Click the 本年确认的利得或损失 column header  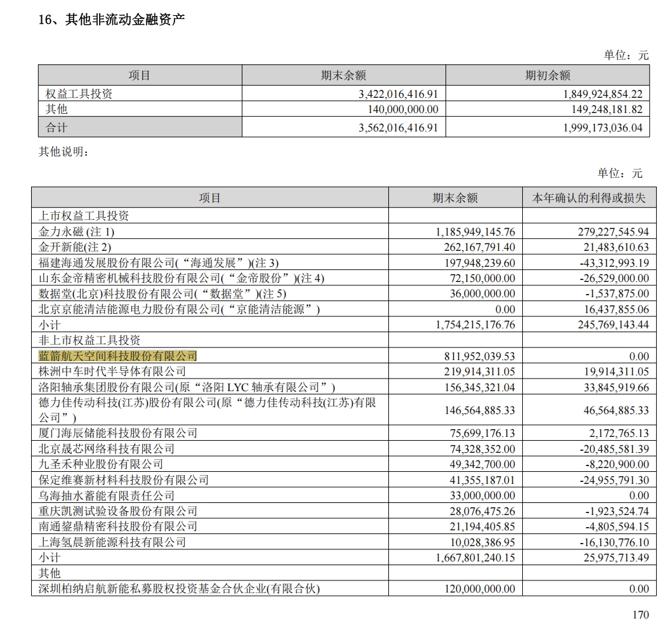(589, 198)
